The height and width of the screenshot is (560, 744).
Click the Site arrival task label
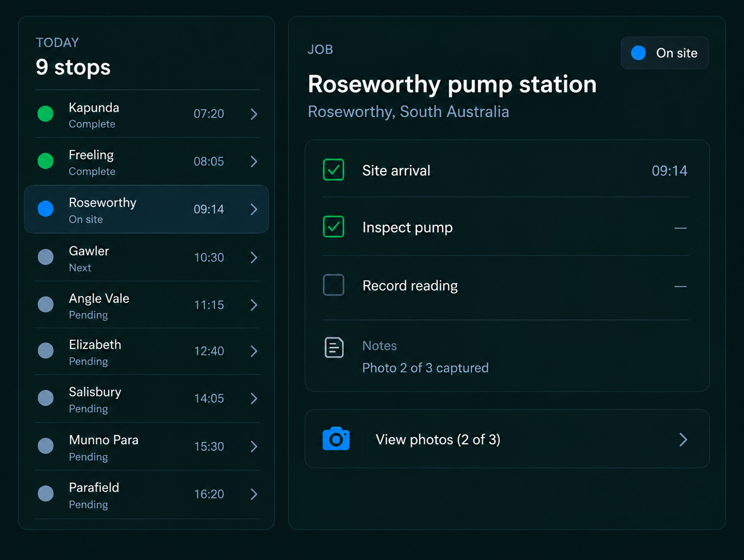(x=396, y=170)
